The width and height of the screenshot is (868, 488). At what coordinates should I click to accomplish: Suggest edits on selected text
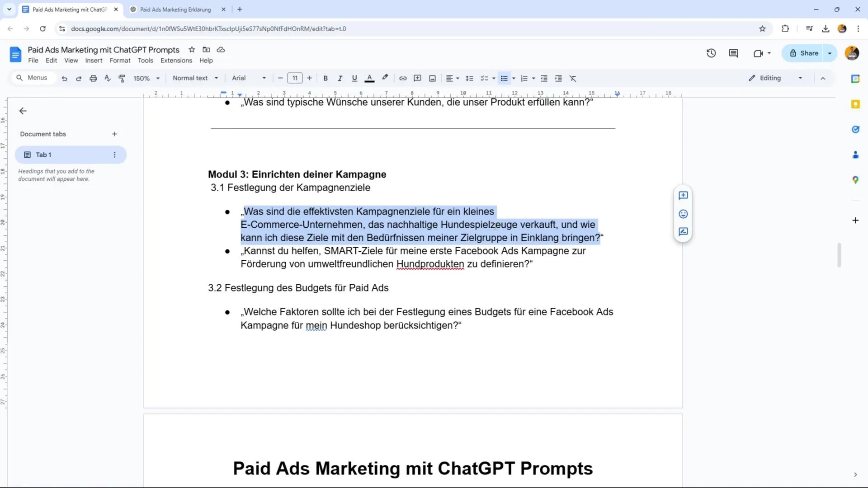coord(683,232)
